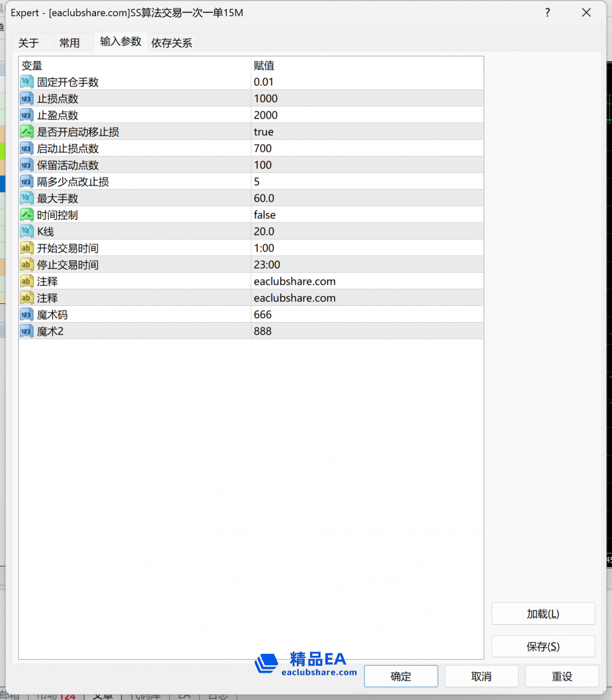
Task: Switch to the 依存关系 tab
Action: (x=172, y=43)
